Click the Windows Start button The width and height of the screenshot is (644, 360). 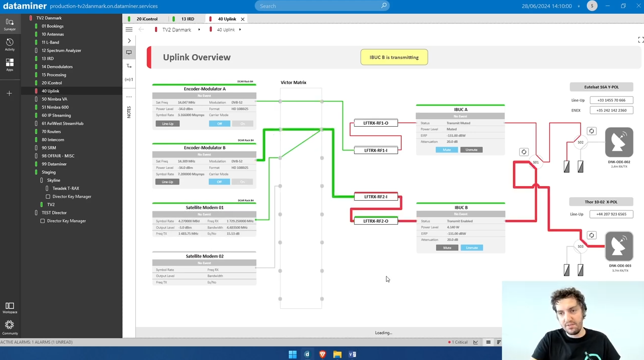coord(292,354)
